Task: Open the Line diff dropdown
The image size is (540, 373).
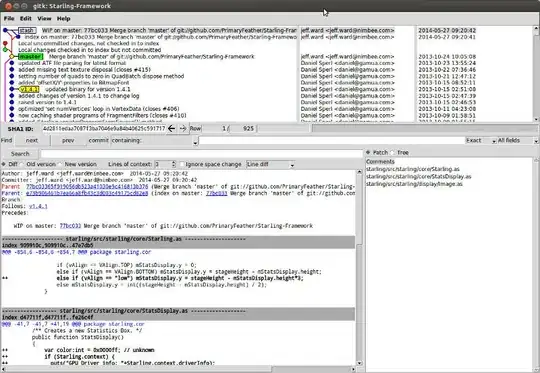Action: coord(271,165)
